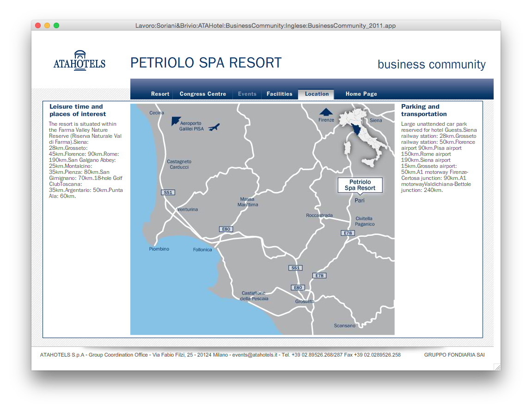Click the ATAHOTELS logo
Viewport: 532px width, 413px height.
tap(79, 61)
